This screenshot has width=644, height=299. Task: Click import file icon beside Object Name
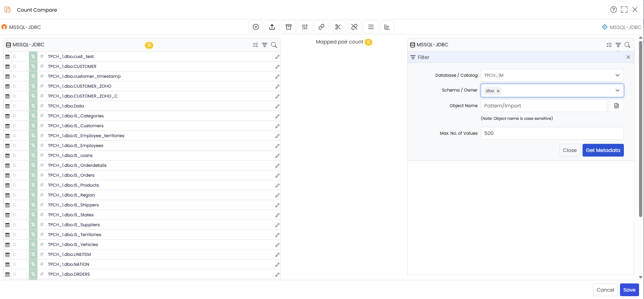pos(616,106)
